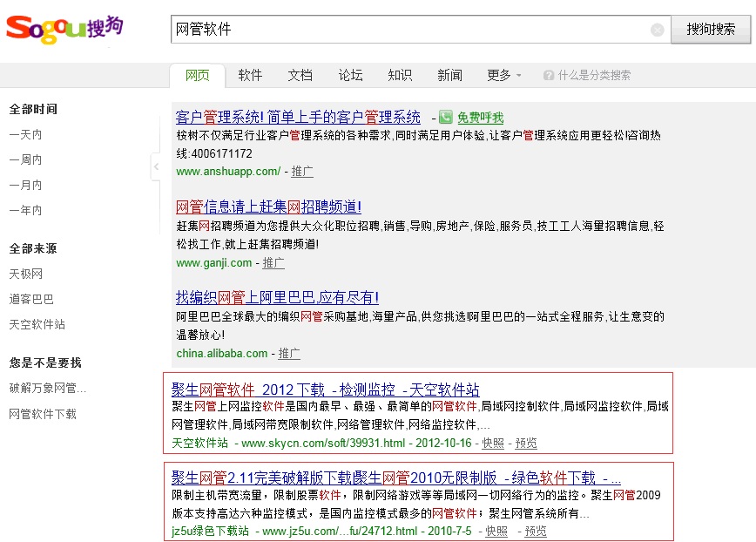This screenshot has height=542, width=756.
Task: Click 推广 after china.alibaba.com
Action: click(289, 354)
